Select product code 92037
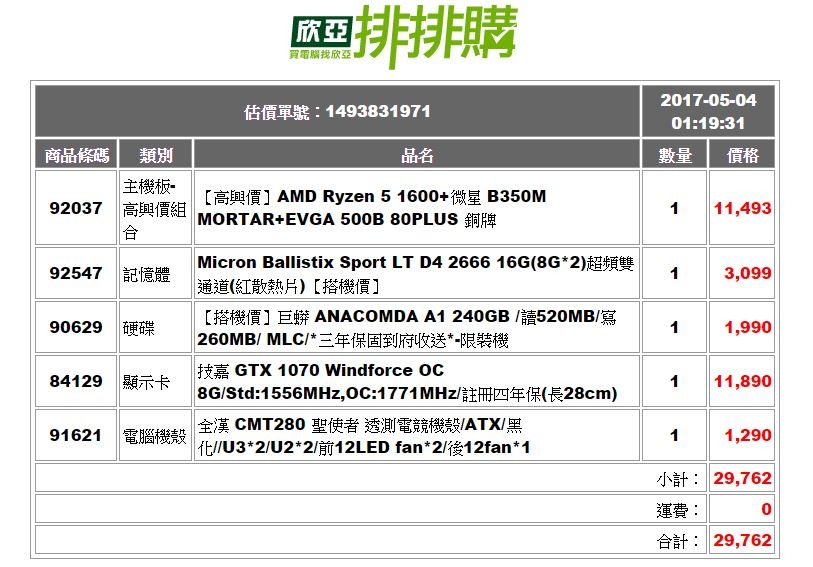The height and width of the screenshot is (567, 813). (x=76, y=208)
